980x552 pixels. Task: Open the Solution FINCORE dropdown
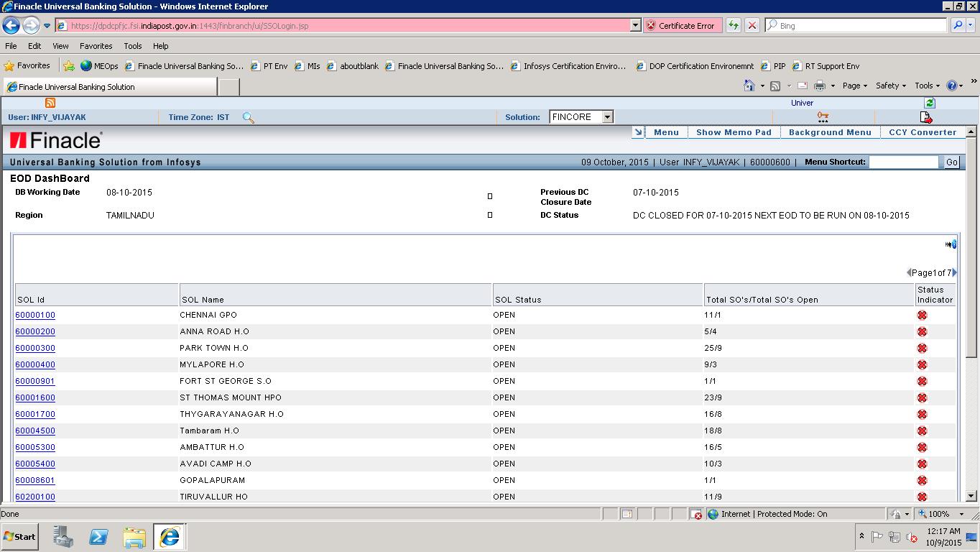(607, 117)
